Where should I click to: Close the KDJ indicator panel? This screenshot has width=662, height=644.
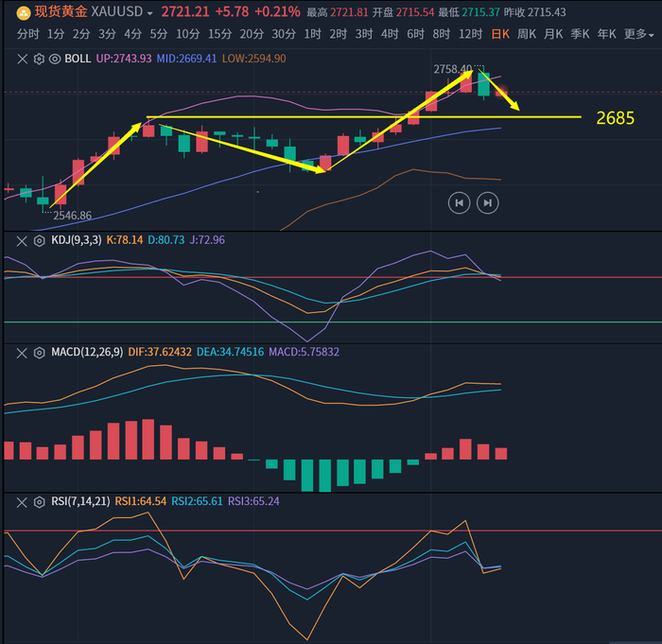22,241
